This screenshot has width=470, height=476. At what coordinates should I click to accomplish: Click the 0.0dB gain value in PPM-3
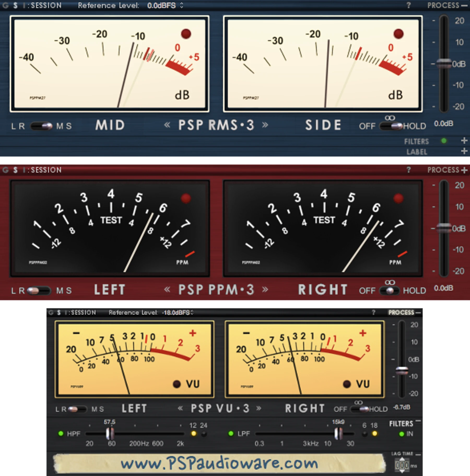[x=444, y=288]
